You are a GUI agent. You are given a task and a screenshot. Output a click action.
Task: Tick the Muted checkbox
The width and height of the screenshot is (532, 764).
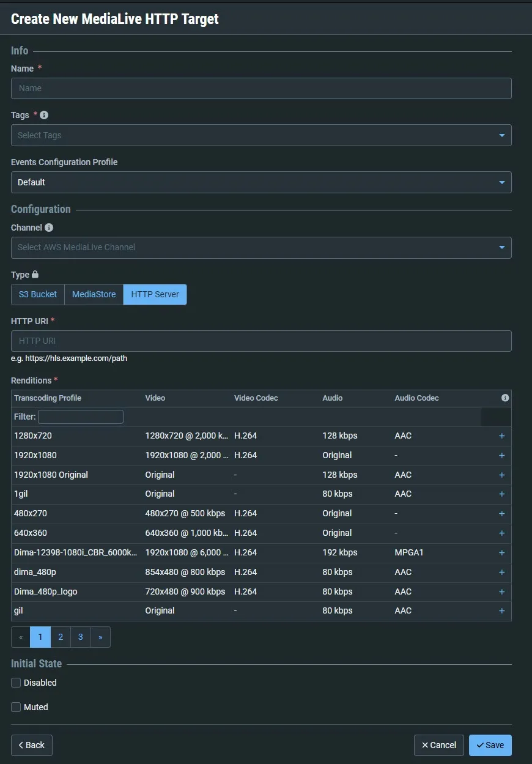(x=16, y=707)
